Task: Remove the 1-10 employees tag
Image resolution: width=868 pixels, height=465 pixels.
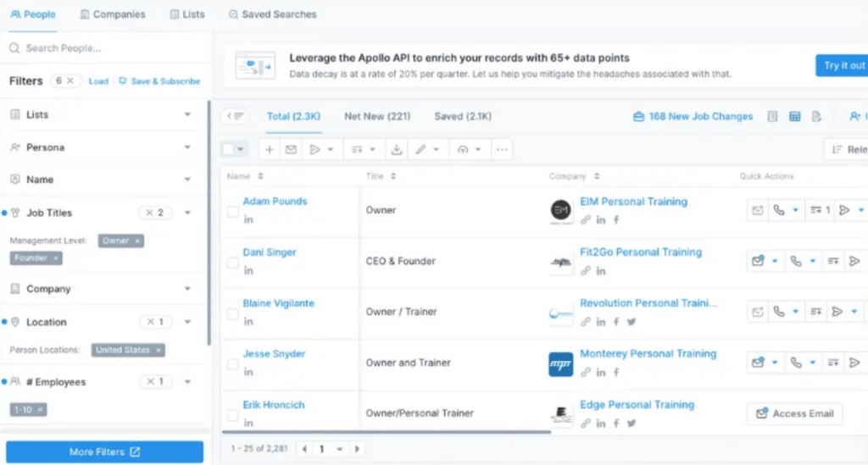Action: [40, 410]
